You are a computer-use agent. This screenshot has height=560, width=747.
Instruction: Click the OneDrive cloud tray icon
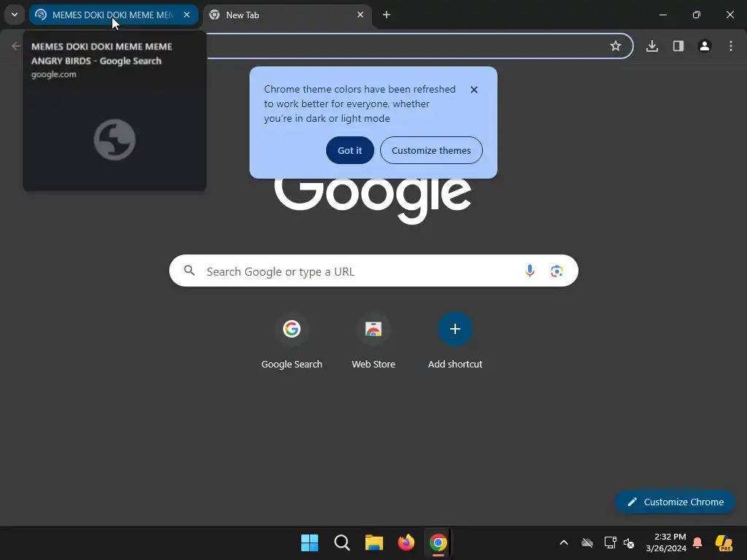[x=587, y=542]
